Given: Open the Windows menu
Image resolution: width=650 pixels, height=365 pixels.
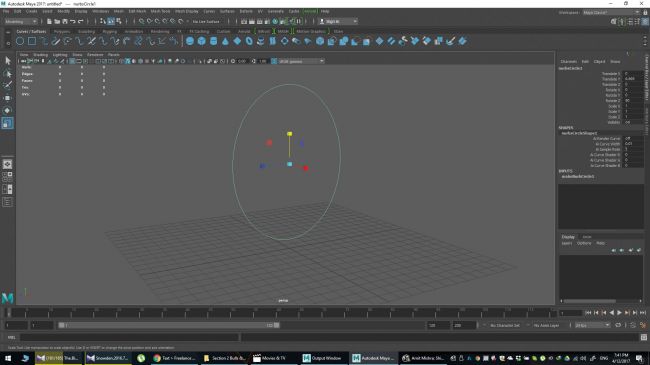Looking at the screenshot, I should point(100,11).
